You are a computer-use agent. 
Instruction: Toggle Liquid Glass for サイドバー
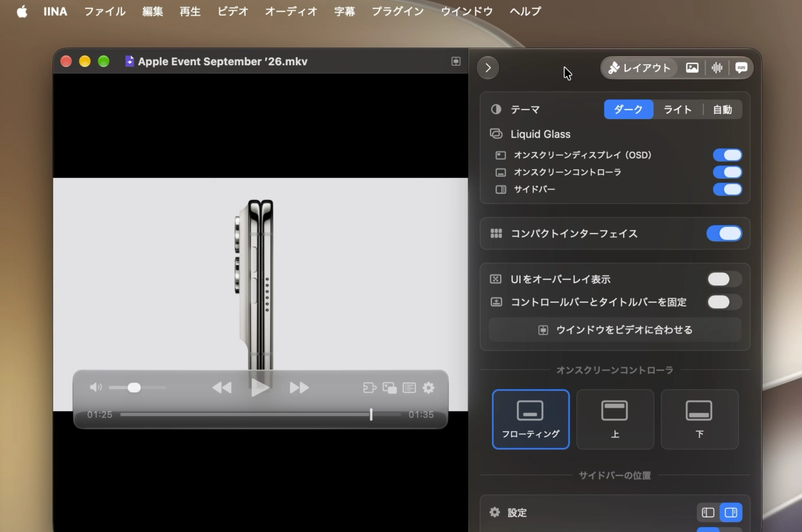click(x=727, y=189)
